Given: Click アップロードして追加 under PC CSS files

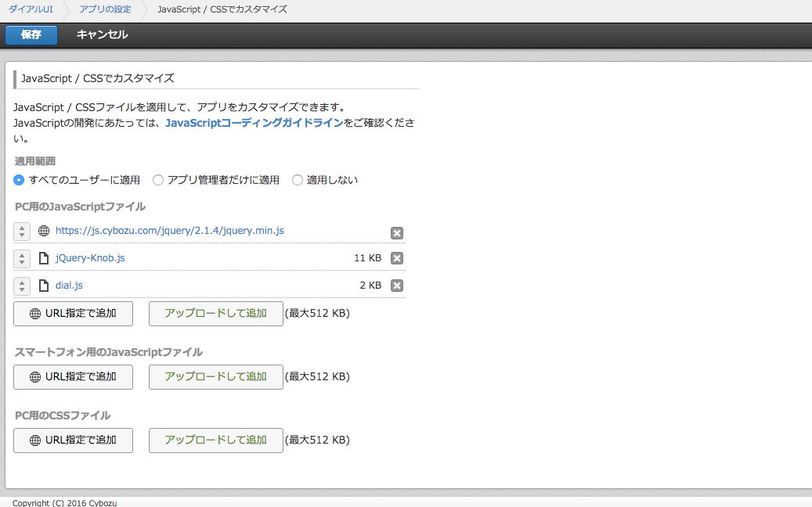Looking at the screenshot, I should click(x=215, y=440).
